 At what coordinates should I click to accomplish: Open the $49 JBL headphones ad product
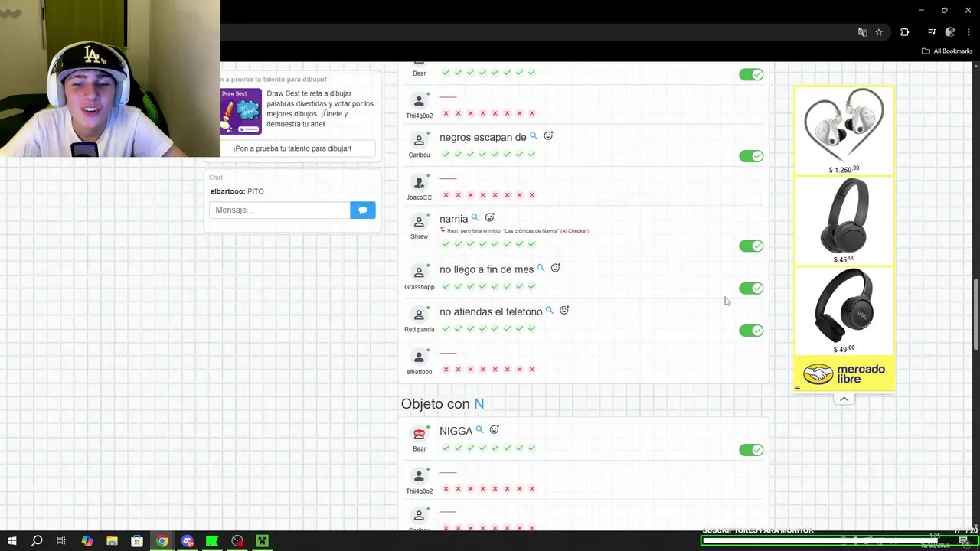844,311
